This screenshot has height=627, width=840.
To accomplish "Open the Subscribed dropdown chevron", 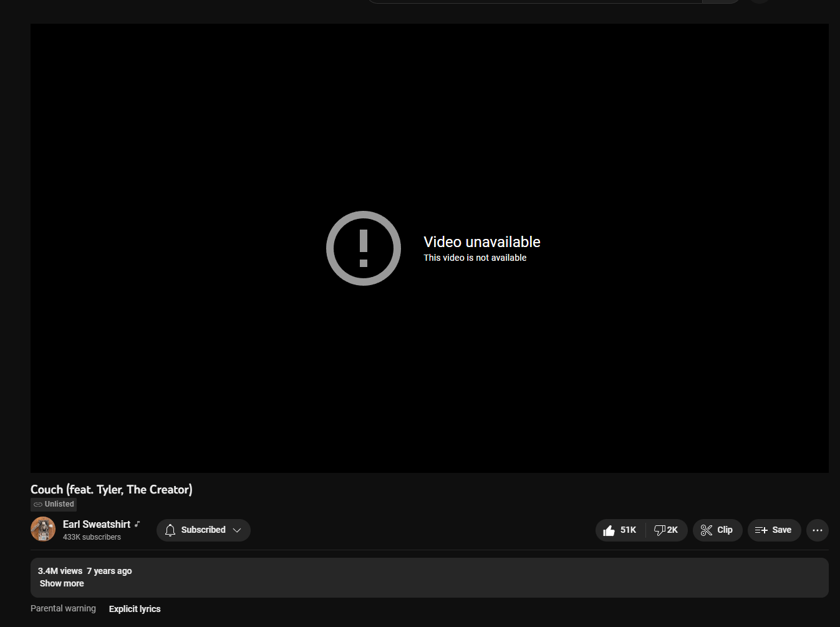I will (x=237, y=530).
